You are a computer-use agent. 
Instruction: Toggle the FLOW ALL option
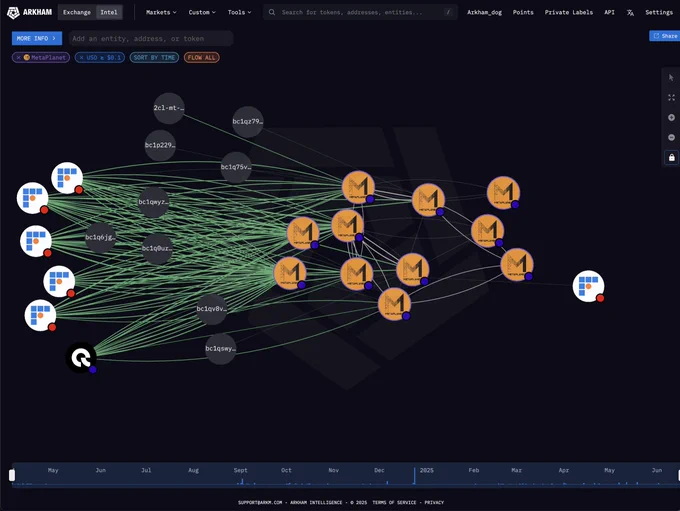(202, 57)
